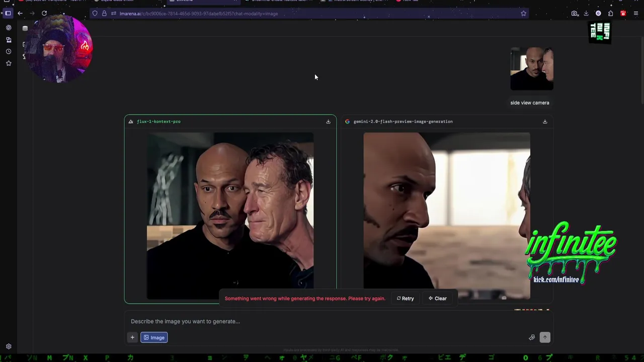Click Retry to regenerate the response
This screenshot has height=362, width=644.
pyautogui.click(x=405, y=298)
